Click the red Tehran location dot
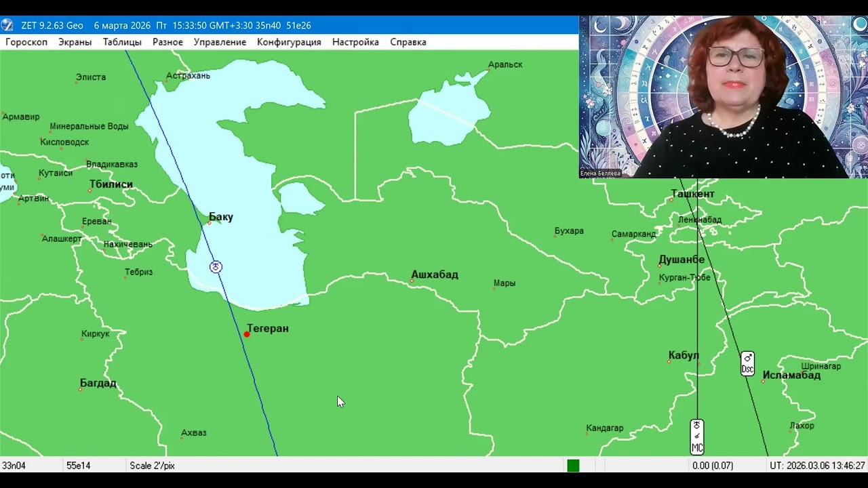Image resolution: width=868 pixels, height=488 pixels. [247, 334]
